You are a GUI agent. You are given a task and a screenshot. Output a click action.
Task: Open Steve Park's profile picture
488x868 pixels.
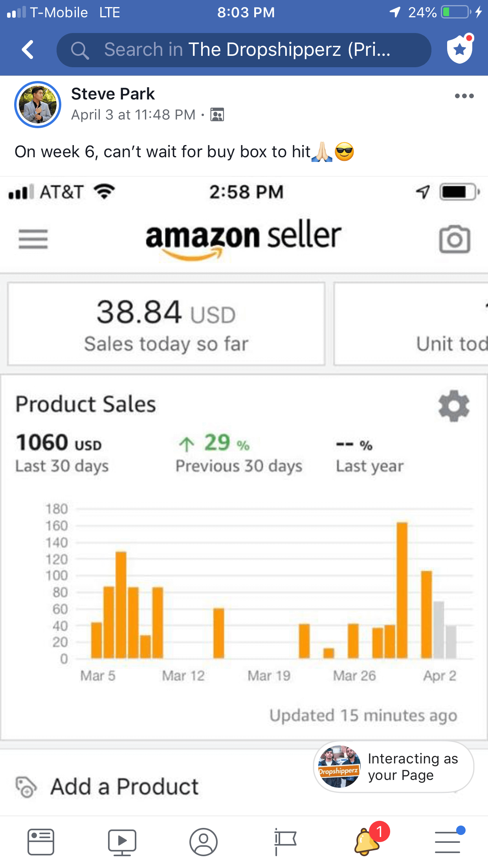(38, 105)
